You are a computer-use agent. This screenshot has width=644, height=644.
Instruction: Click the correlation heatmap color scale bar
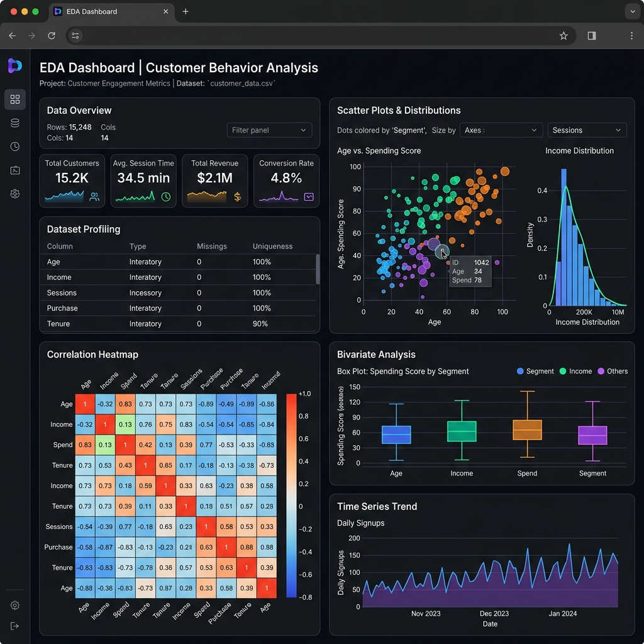(291, 496)
